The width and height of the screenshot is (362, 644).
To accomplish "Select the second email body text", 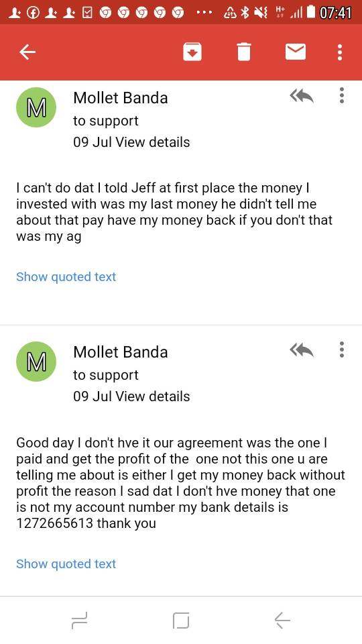I will pos(180,483).
